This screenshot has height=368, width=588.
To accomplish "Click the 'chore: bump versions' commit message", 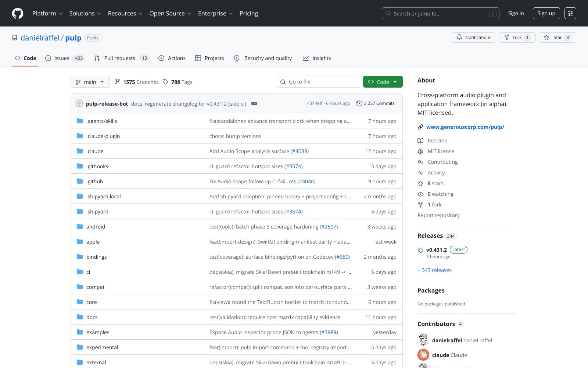I will click(235, 136).
